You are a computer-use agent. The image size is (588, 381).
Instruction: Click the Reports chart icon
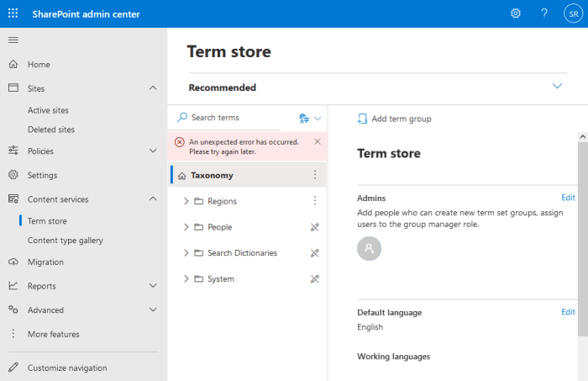[x=13, y=286]
